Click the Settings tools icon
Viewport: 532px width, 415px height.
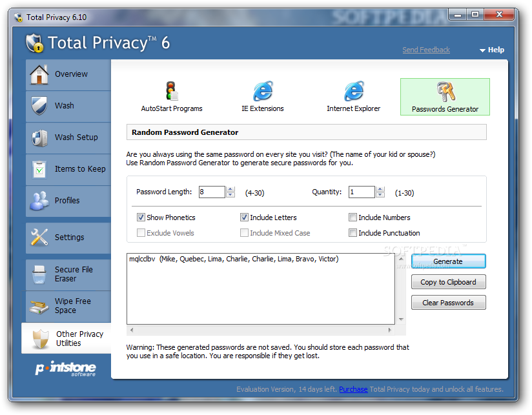(39, 237)
